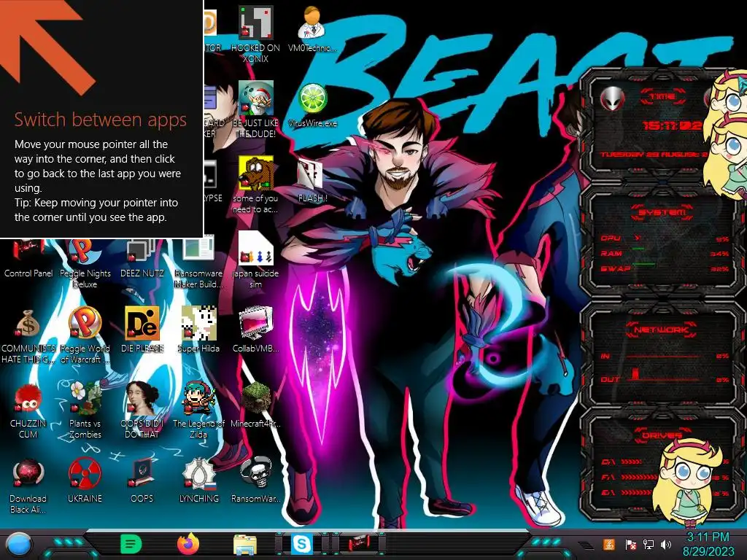The image size is (747, 560).
Task: Open the Download Black Ali... icon
Action: (x=28, y=486)
